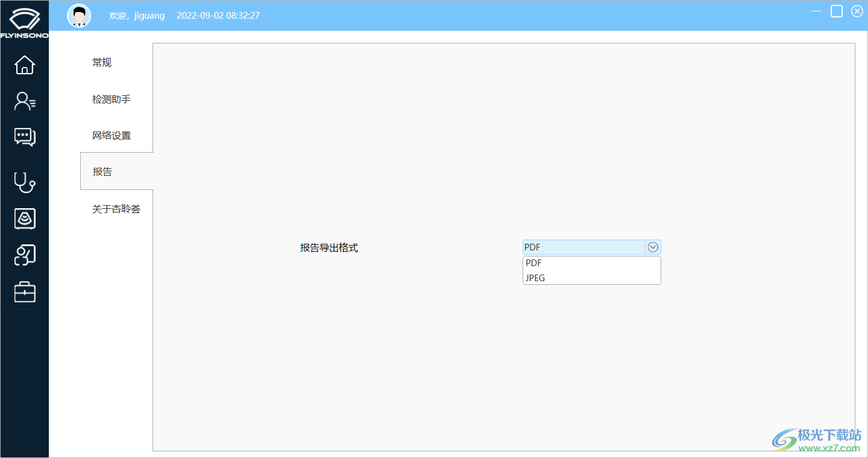Image resolution: width=868 pixels, height=458 pixels.
Task: Open the patient list icon in sidebar
Action: [25, 101]
